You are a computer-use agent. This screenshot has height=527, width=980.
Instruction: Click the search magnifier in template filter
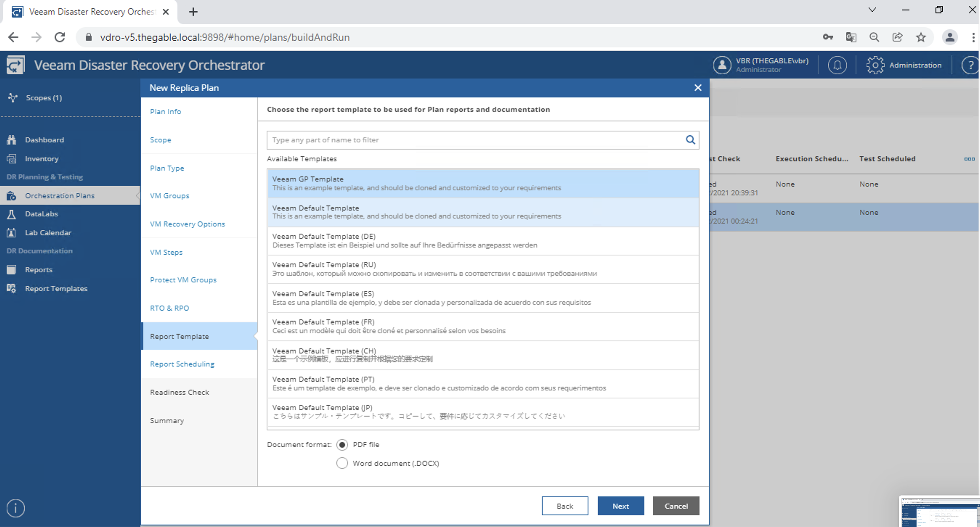coord(690,139)
